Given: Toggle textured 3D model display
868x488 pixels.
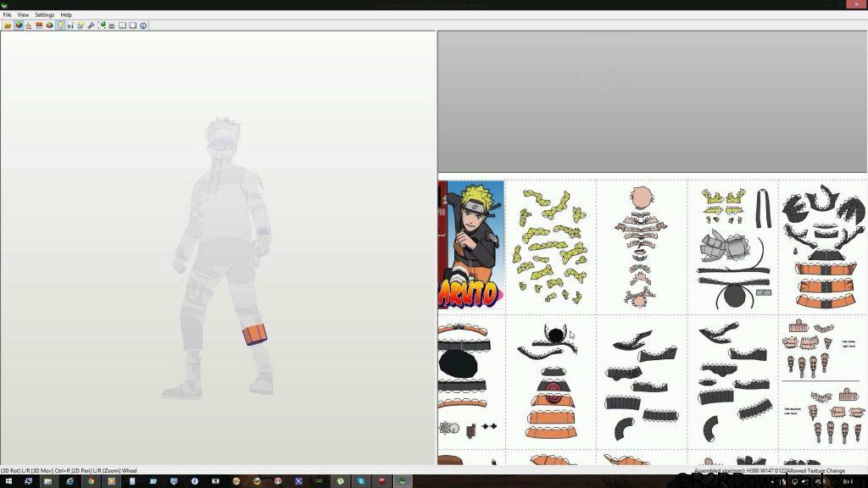Looking at the screenshot, I should (x=18, y=25).
